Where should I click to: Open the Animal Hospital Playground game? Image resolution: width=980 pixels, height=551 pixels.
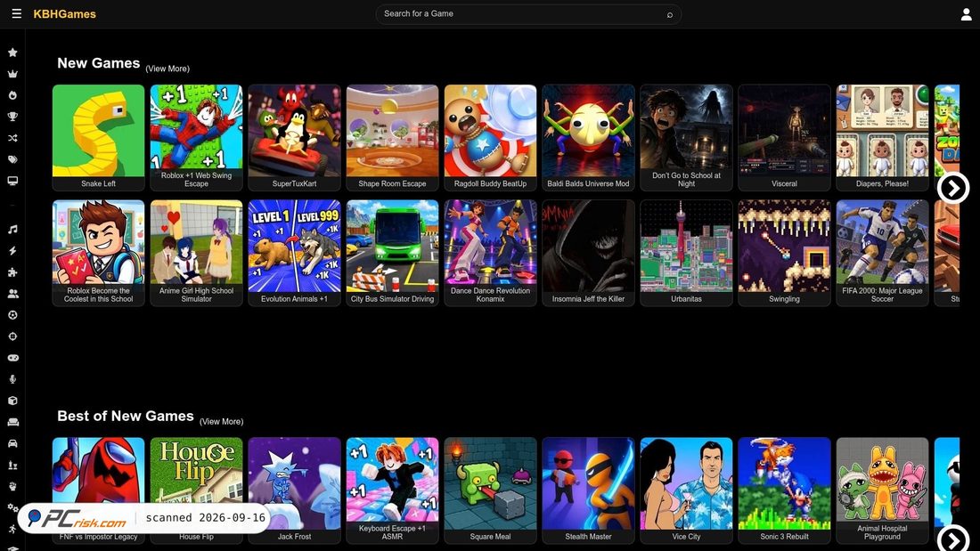click(x=883, y=490)
